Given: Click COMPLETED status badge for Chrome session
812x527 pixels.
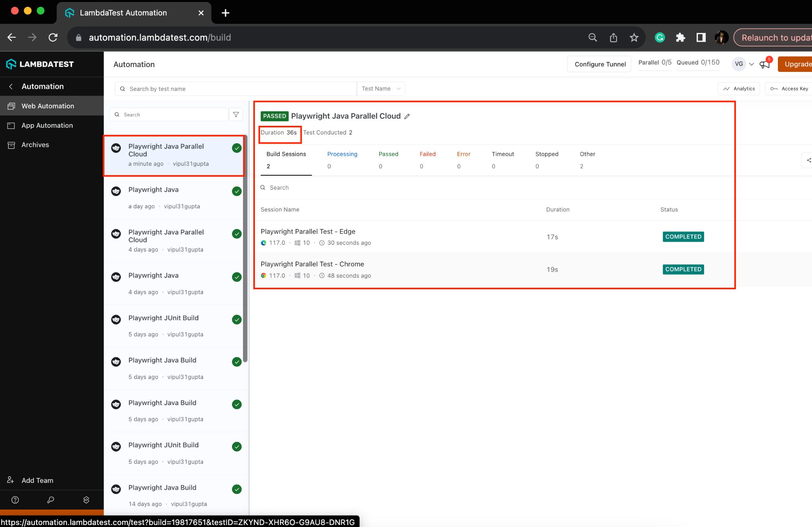Looking at the screenshot, I should coord(683,269).
